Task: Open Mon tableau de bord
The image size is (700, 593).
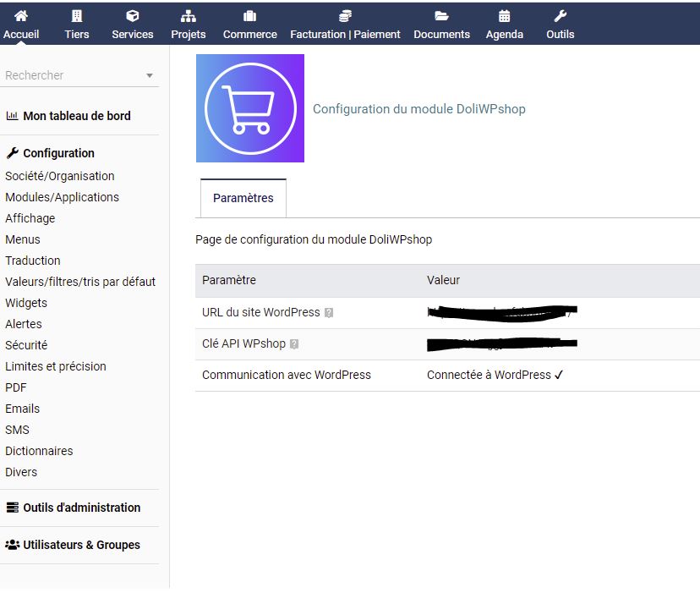Action: tap(76, 116)
